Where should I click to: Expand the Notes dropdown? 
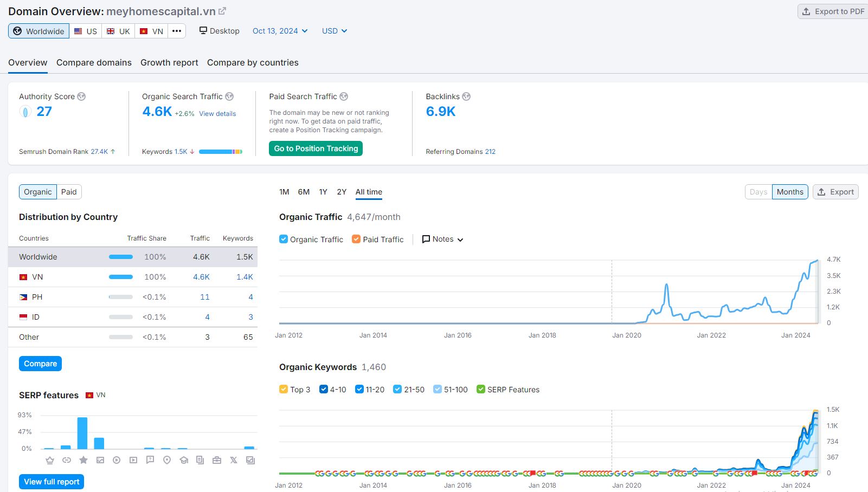[443, 239]
